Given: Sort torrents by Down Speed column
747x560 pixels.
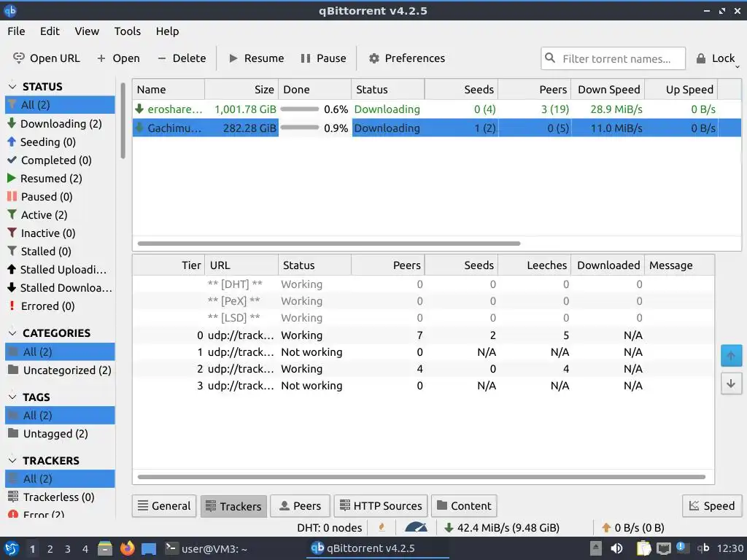Looking at the screenshot, I should point(608,90).
